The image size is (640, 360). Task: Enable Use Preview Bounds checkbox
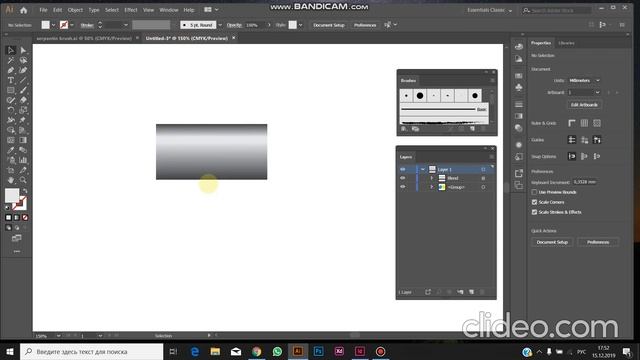pos(534,192)
